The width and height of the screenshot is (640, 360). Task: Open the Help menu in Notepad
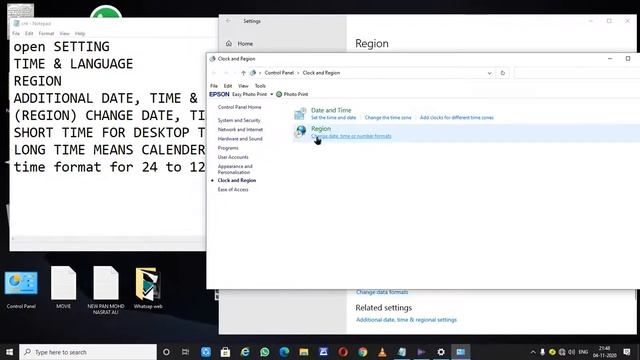pos(80,33)
